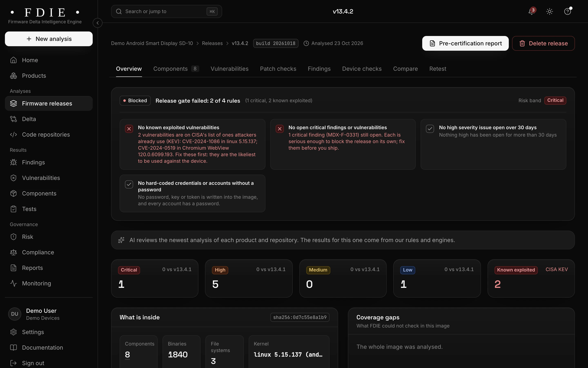This screenshot has height=368, width=588.
Task: Click Delete release button
Action: pyautogui.click(x=543, y=43)
